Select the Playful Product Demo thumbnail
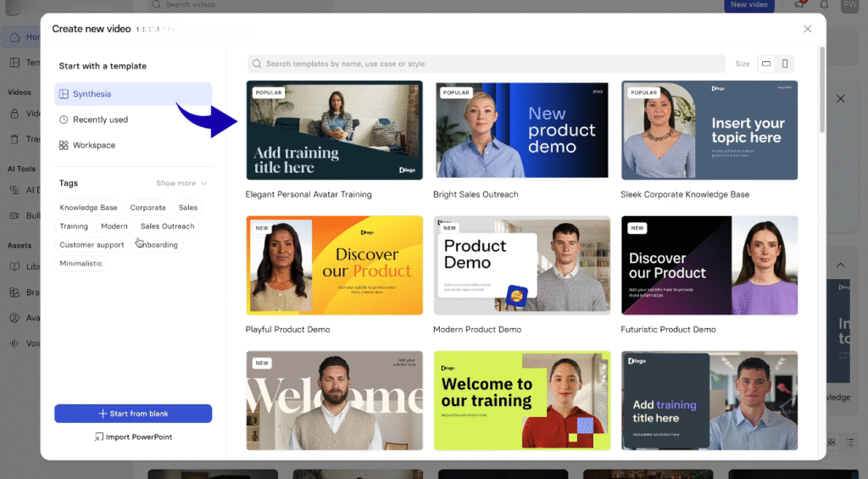 pyautogui.click(x=334, y=265)
